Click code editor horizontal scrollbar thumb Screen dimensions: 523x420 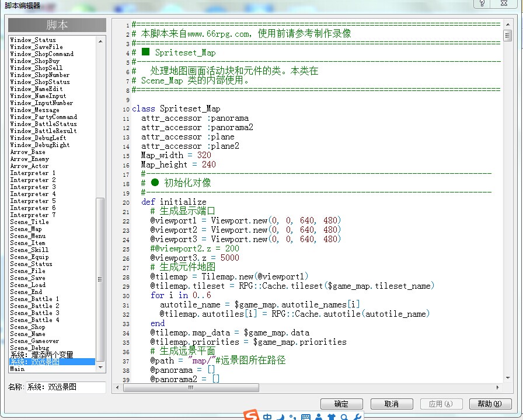tap(191, 387)
